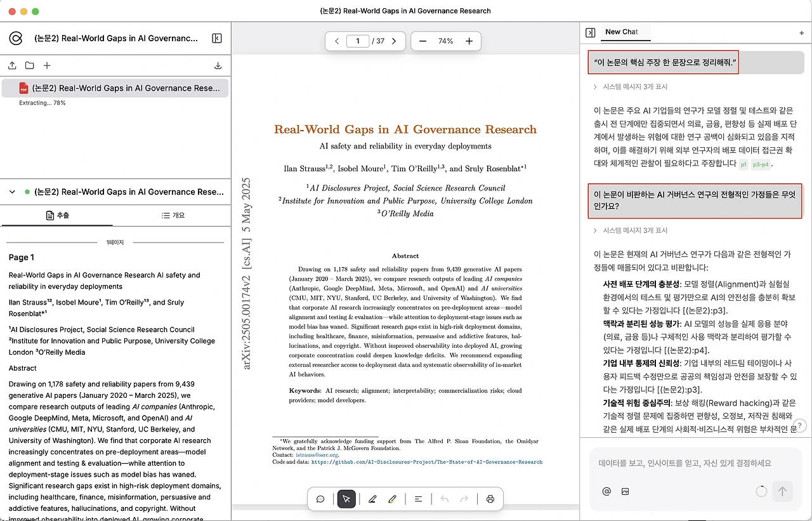Click the 'Extracting... 78%' status text
812x521 pixels.
43,103
